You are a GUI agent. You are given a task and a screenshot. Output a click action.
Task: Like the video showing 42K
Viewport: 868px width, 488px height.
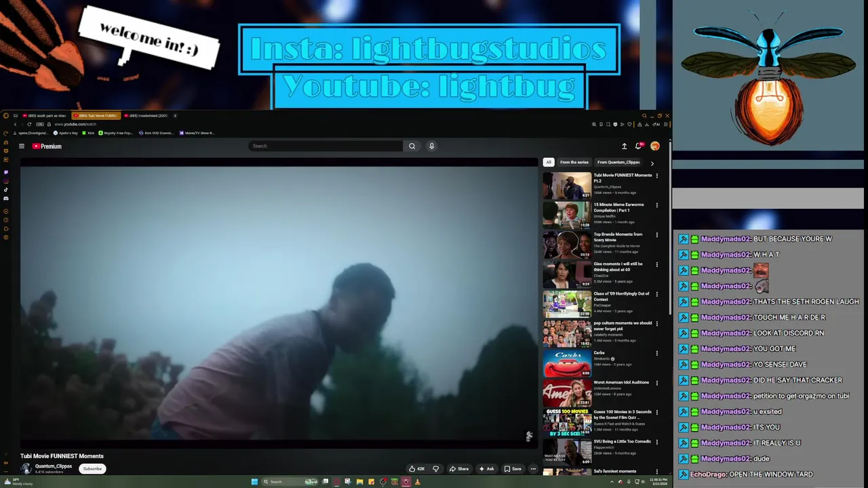click(416, 468)
